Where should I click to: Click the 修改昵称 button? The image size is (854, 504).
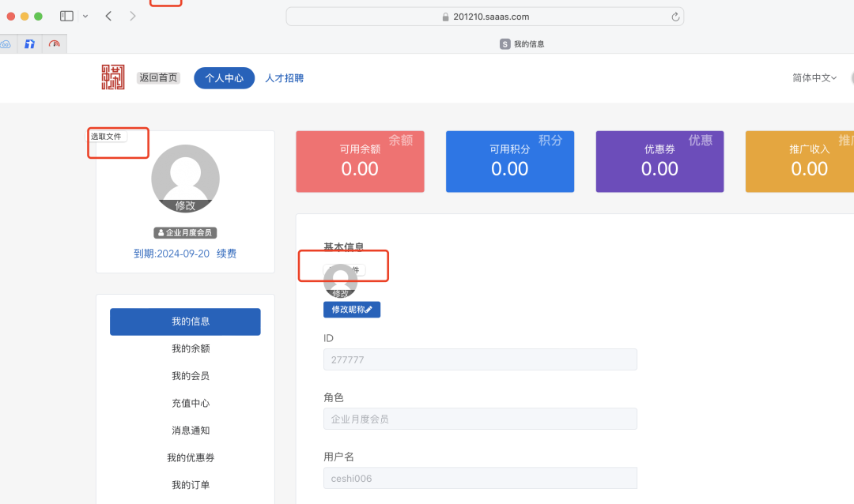pos(352,310)
